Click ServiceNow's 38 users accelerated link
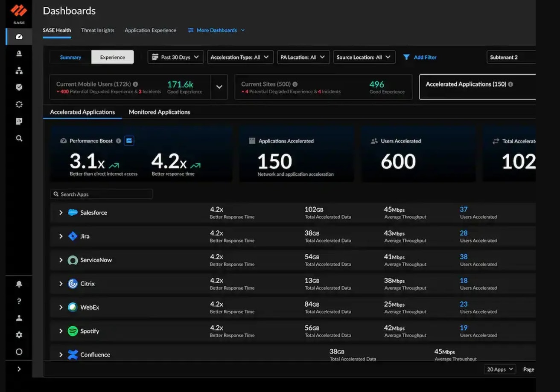 464,257
